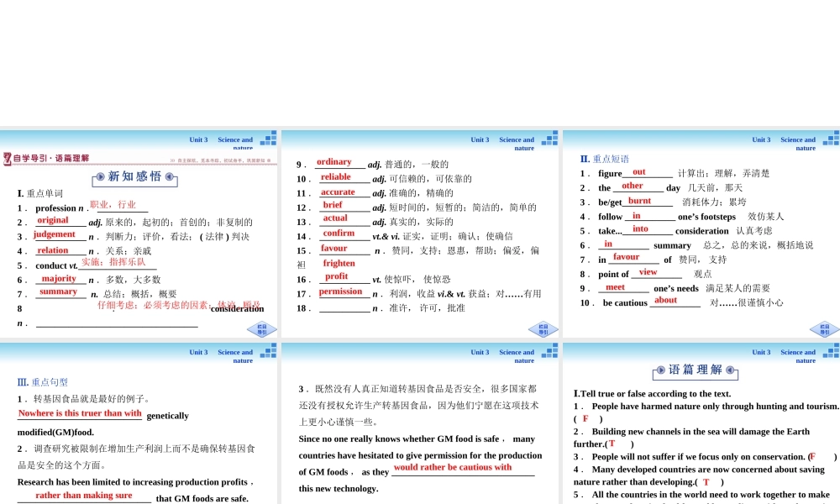Click the statement about many developed countries

click(699, 475)
